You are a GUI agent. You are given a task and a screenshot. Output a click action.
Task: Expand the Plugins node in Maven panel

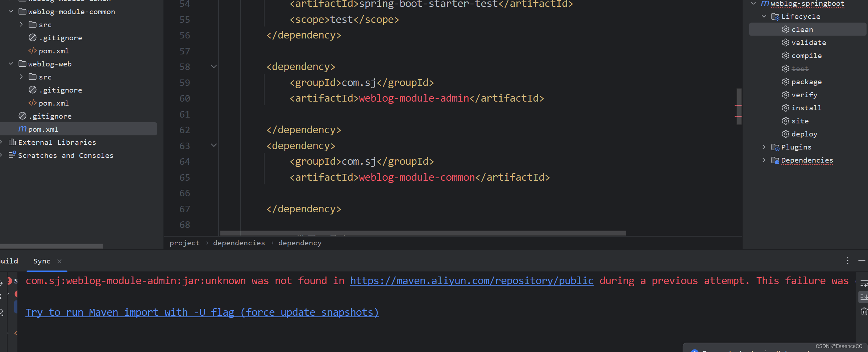coord(764,147)
